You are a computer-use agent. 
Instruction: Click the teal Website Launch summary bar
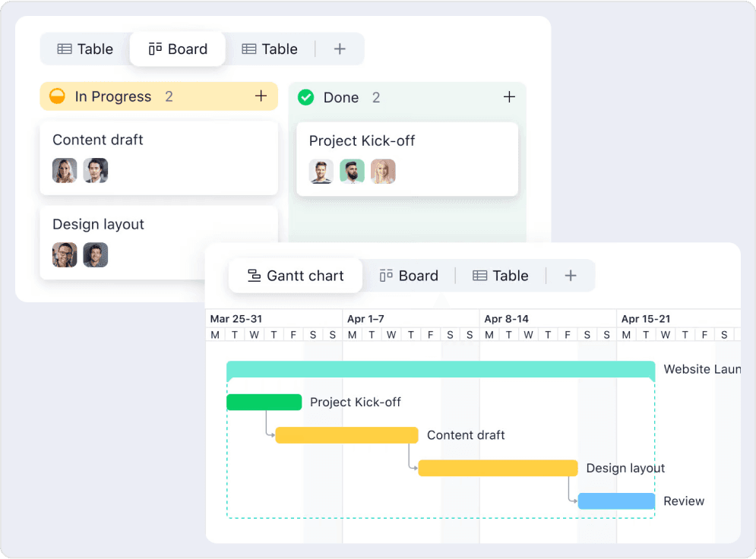click(440, 369)
